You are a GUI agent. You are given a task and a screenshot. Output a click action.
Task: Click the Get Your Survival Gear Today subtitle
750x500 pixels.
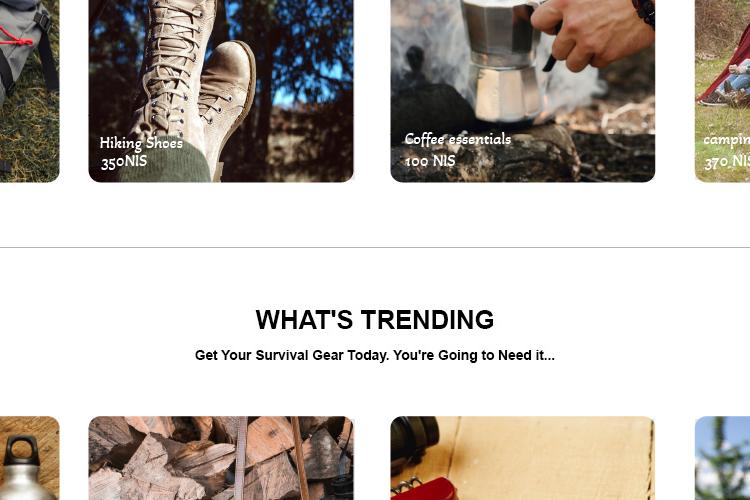(375, 356)
